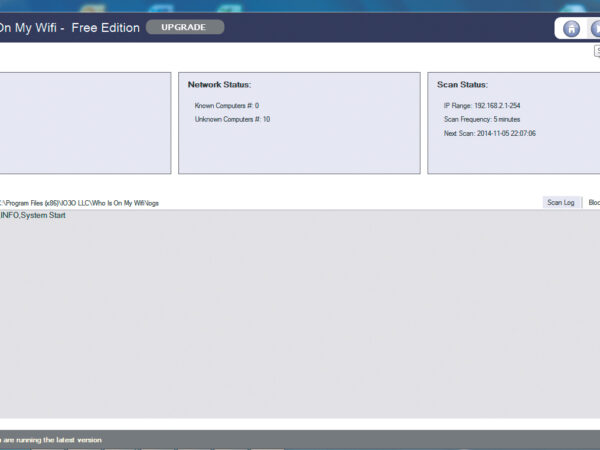Click the blank space inside Network Status panel
Viewport: 600px width, 450px height.
pos(300,150)
